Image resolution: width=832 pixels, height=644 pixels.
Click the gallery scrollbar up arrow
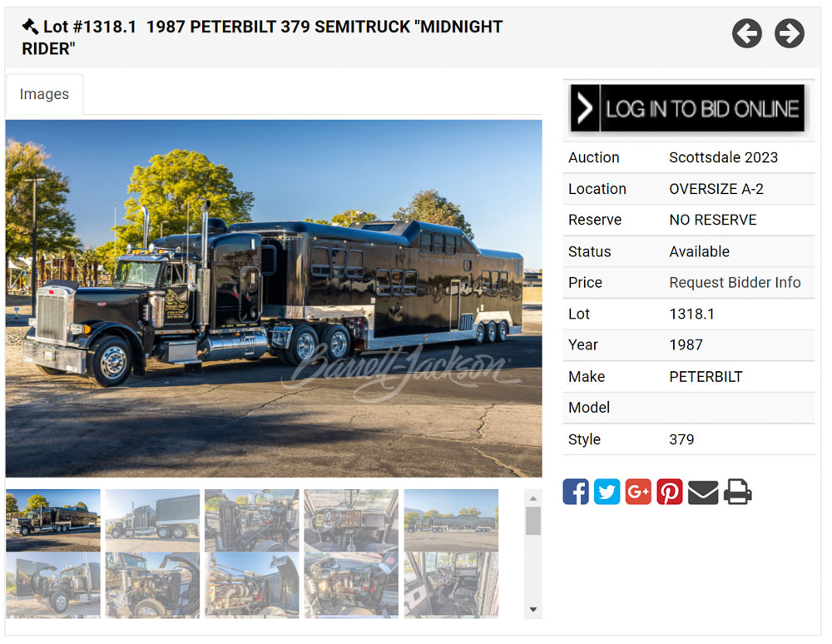click(x=533, y=498)
